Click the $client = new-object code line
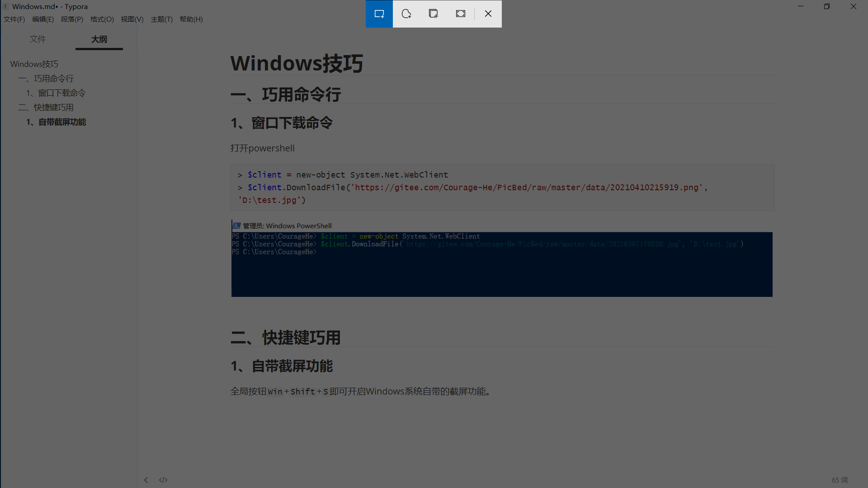Image resolution: width=868 pixels, height=488 pixels. pos(343,175)
